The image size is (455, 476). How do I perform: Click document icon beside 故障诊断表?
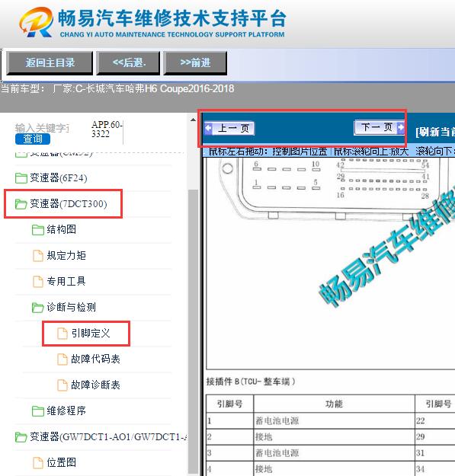[62, 385]
